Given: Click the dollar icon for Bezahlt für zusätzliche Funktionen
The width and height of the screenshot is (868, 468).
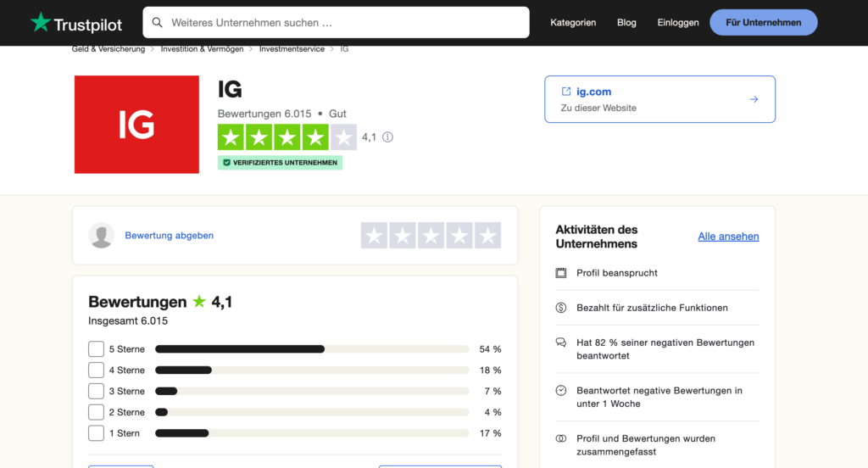Looking at the screenshot, I should pos(561,308).
